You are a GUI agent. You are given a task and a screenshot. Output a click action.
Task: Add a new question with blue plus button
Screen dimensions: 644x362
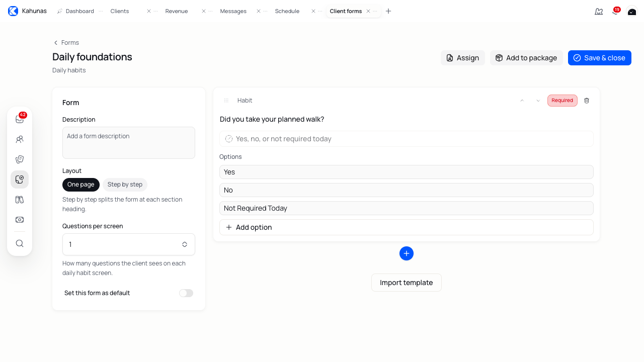click(407, 253)
